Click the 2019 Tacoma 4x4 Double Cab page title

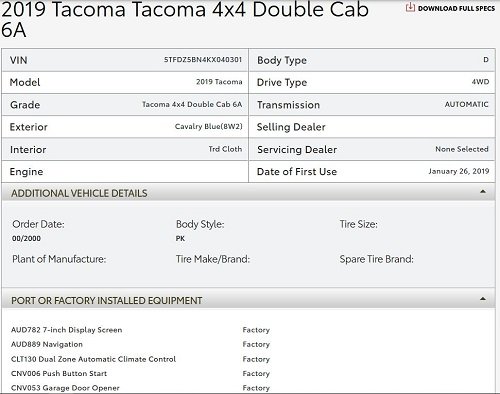(x=185, y=18)
